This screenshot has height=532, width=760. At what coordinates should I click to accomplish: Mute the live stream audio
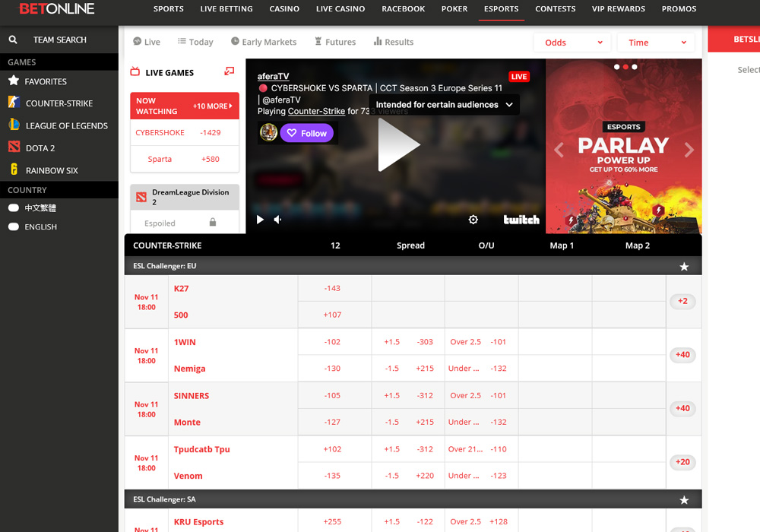pos(277,220)
